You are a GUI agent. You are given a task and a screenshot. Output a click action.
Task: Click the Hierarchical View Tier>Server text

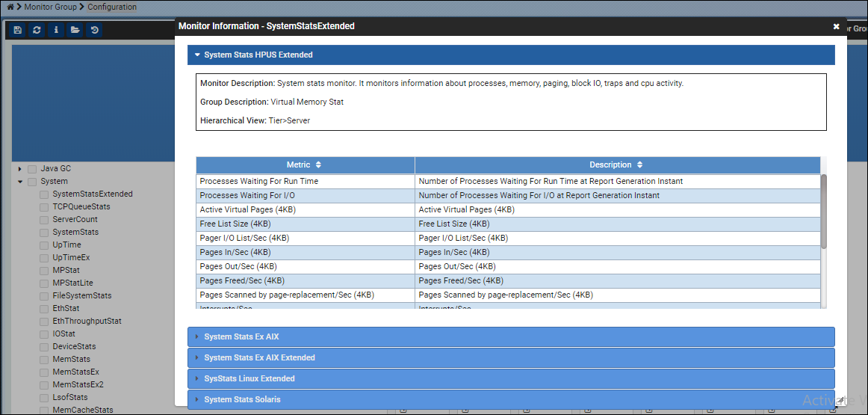255,121
